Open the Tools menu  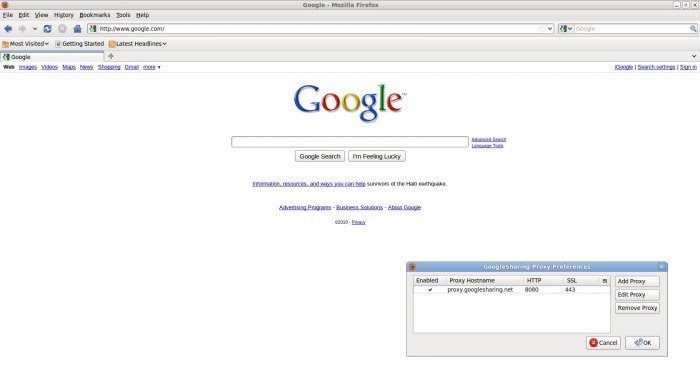point(123,15)
